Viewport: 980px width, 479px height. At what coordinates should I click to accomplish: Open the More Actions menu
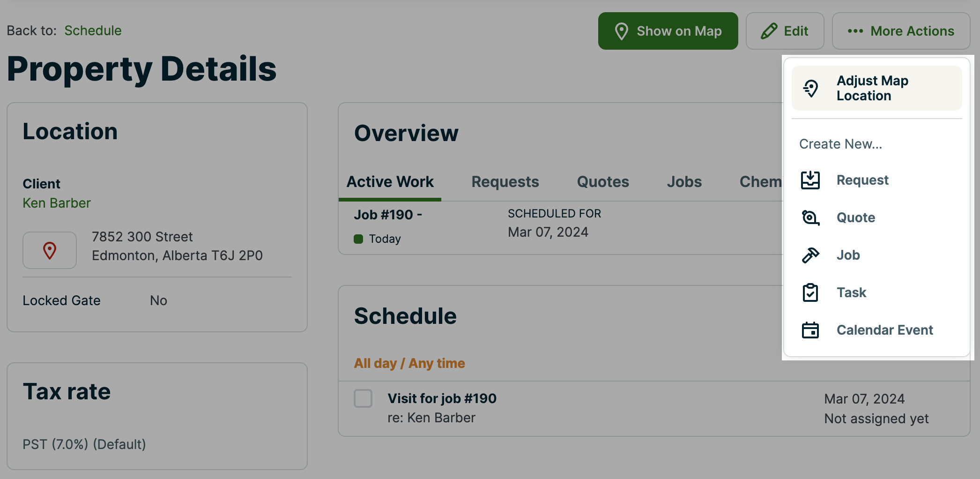[x=900, y=31]
